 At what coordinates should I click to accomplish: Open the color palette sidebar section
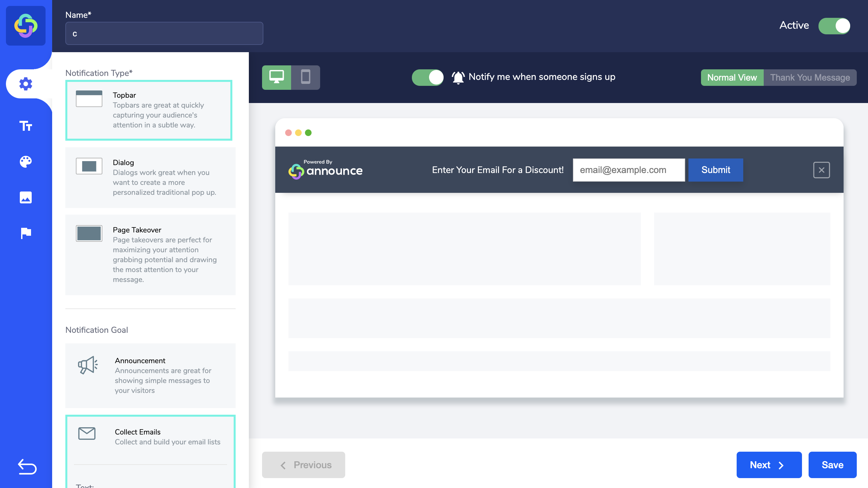(26, 162)
